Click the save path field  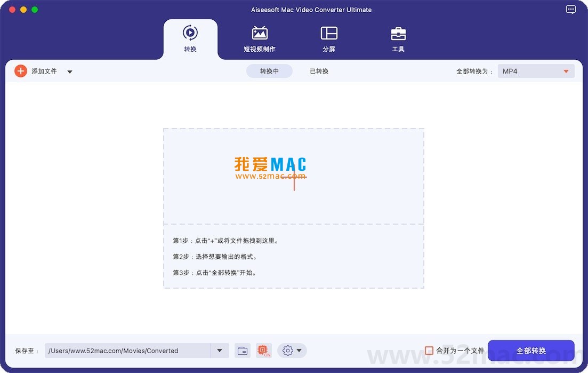127,351
